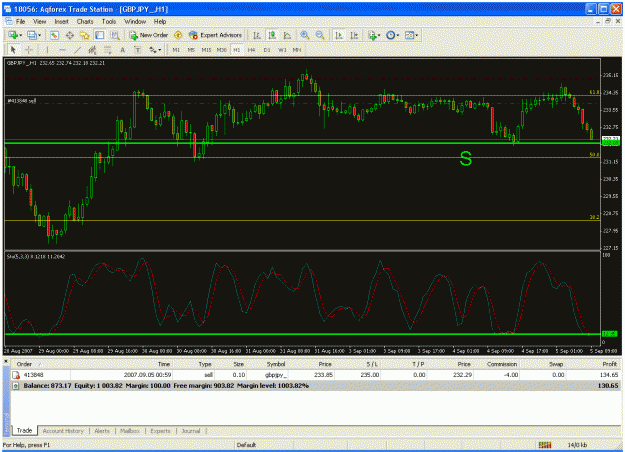Screen dimensions: 625x452
Task: Select the horizontal line drawing tool
Action: 62,50
